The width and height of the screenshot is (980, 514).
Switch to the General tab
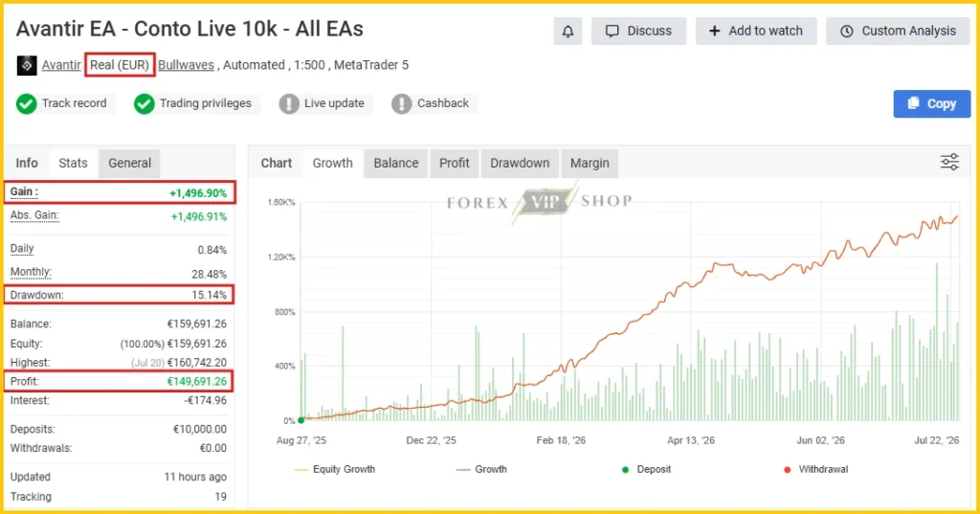(x=129, y=164)
